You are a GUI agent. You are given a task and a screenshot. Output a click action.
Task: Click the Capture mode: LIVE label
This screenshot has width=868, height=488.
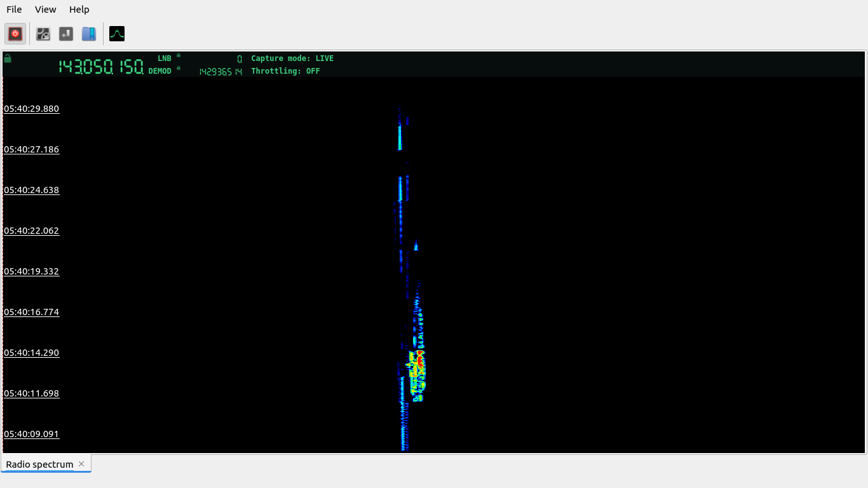coord(292,58)
